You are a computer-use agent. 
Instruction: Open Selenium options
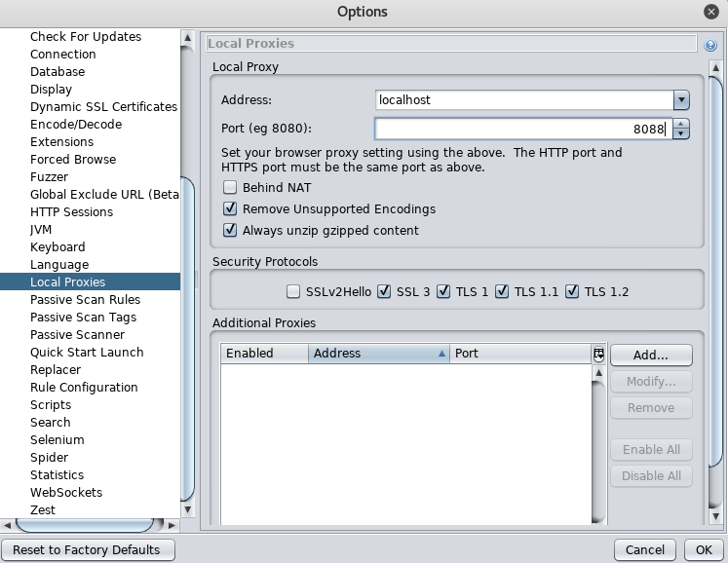57,440
